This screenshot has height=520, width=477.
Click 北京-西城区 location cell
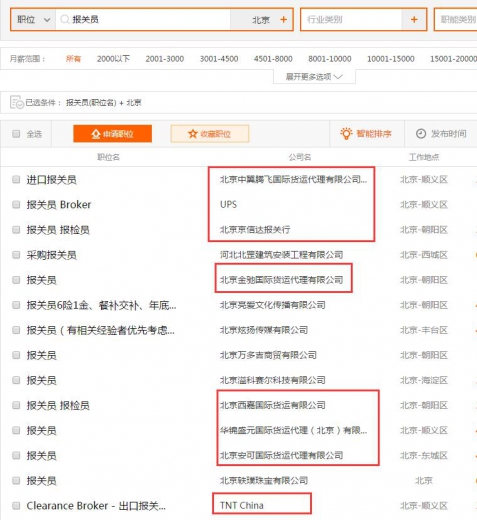(424, 255)
